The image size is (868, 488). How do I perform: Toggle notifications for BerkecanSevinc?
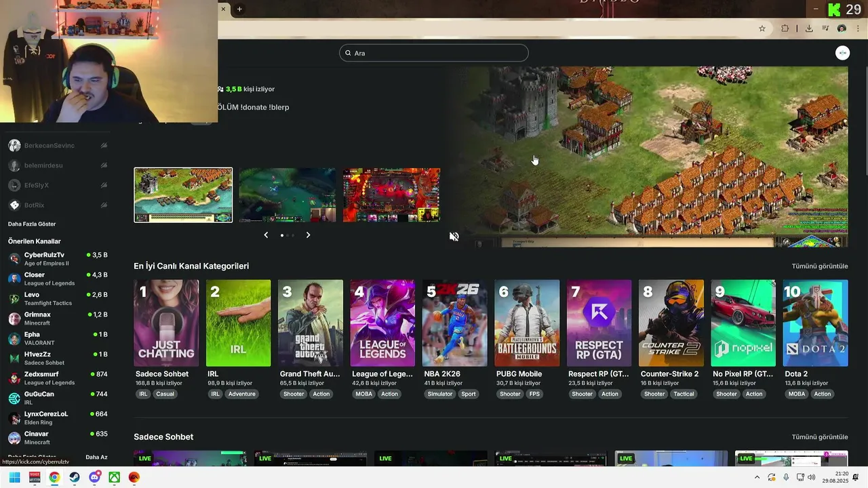tap(104, 146)
